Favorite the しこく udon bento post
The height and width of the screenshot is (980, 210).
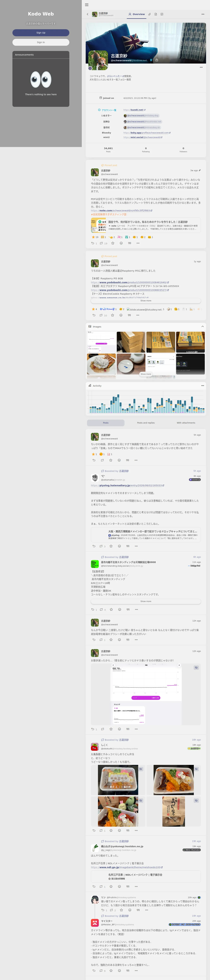coord(111,831)
